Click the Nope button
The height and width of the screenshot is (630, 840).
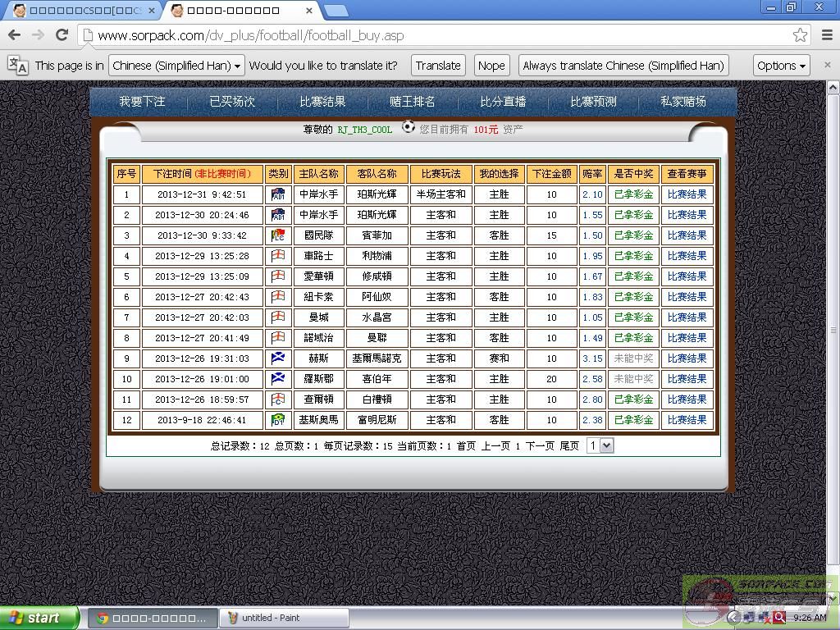click(491, 66)
